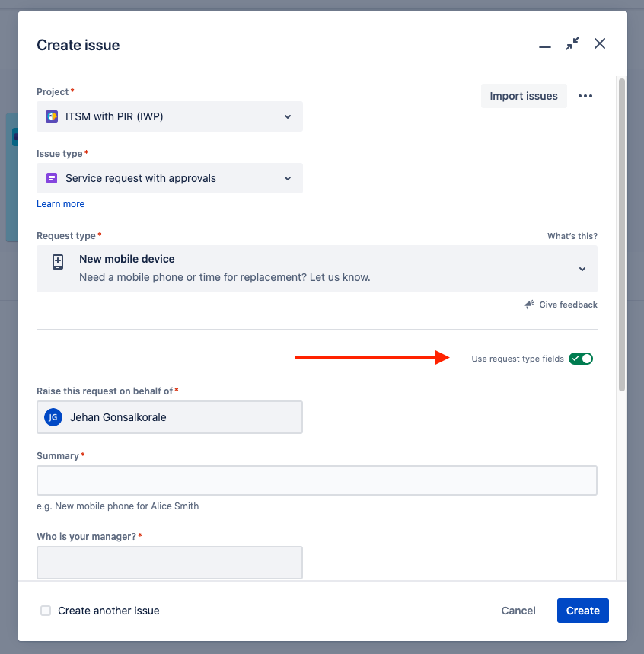This screenshot has height=654, width=644.
Task: Check the Create another issue checkbox
Action: point(46,611)
